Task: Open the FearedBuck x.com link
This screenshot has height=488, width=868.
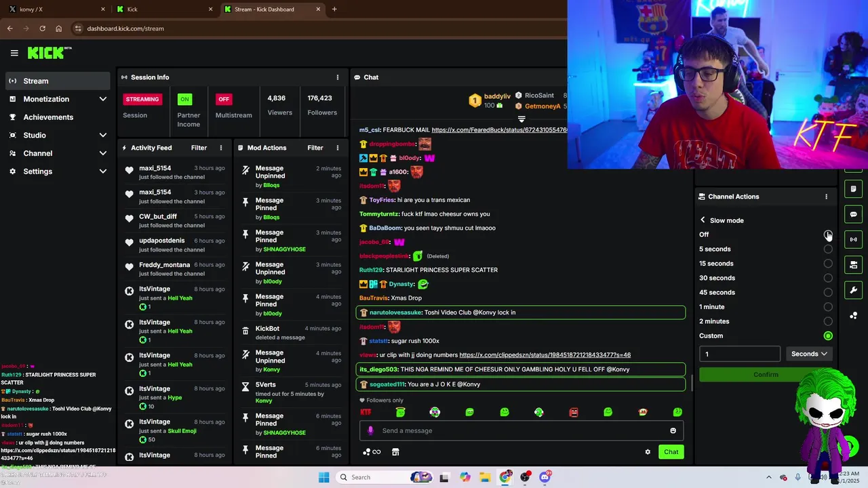Action: (x=499, y=129)
